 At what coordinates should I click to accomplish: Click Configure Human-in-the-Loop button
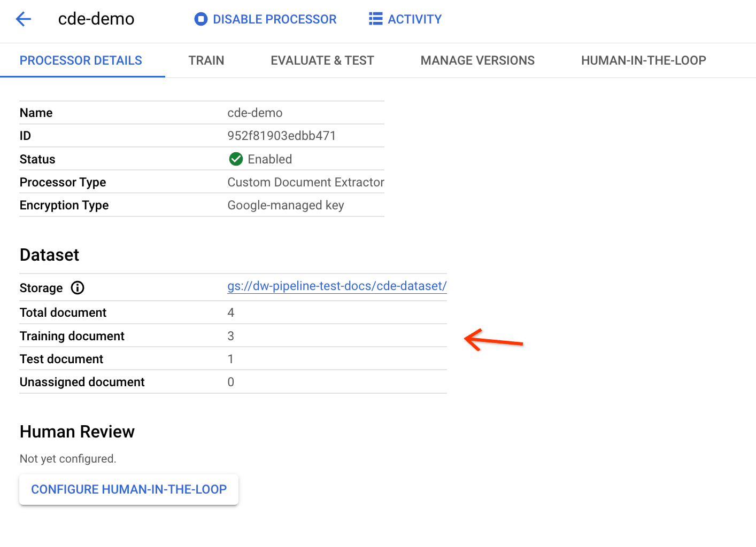tap(129, 489)
